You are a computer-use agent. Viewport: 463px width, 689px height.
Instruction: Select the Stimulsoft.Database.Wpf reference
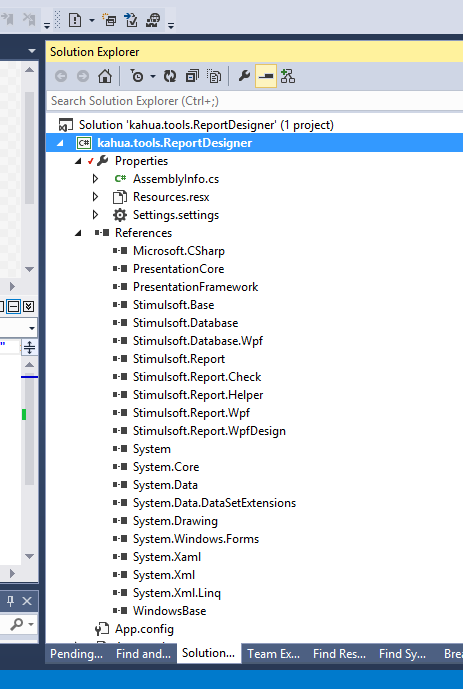pyautogui.click(x=198, y=341)
